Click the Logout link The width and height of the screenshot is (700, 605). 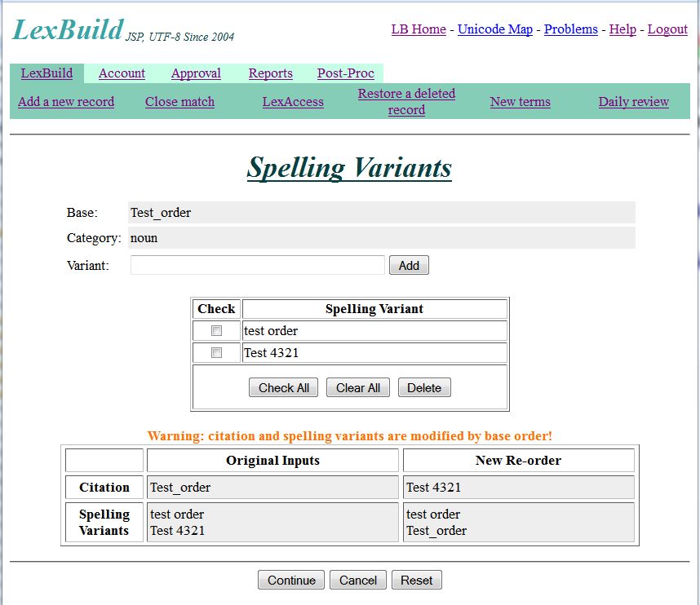click(667, 29)
